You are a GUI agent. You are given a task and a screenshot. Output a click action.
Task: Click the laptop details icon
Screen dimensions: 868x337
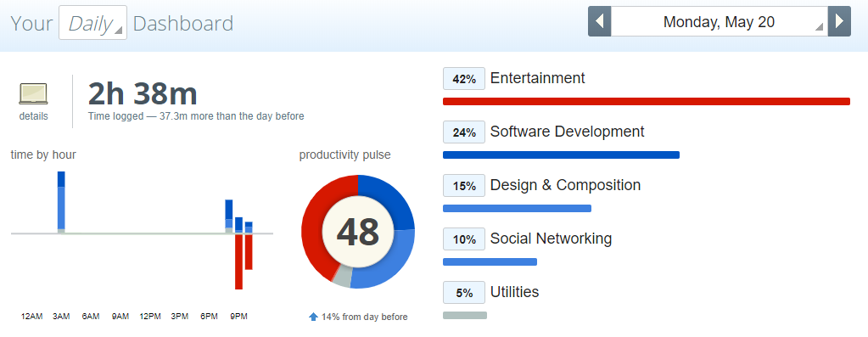pyautogui.click(x=33, y=94)
